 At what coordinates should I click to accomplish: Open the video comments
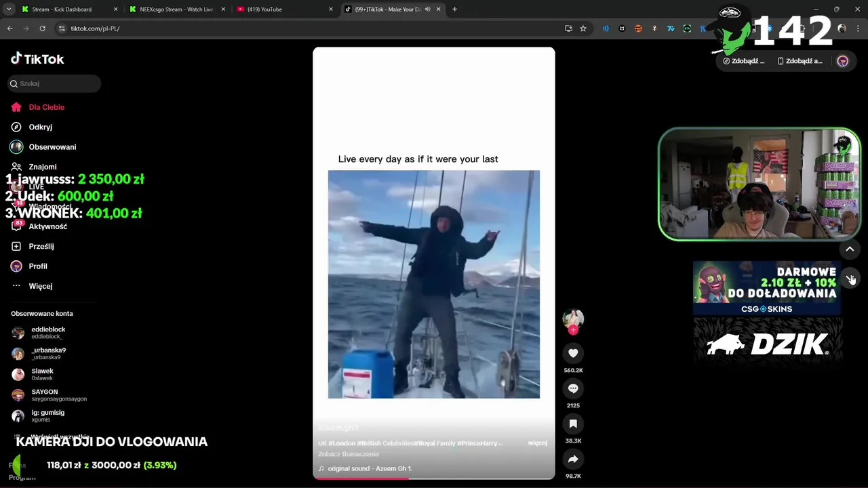click(x=573, y=388)
